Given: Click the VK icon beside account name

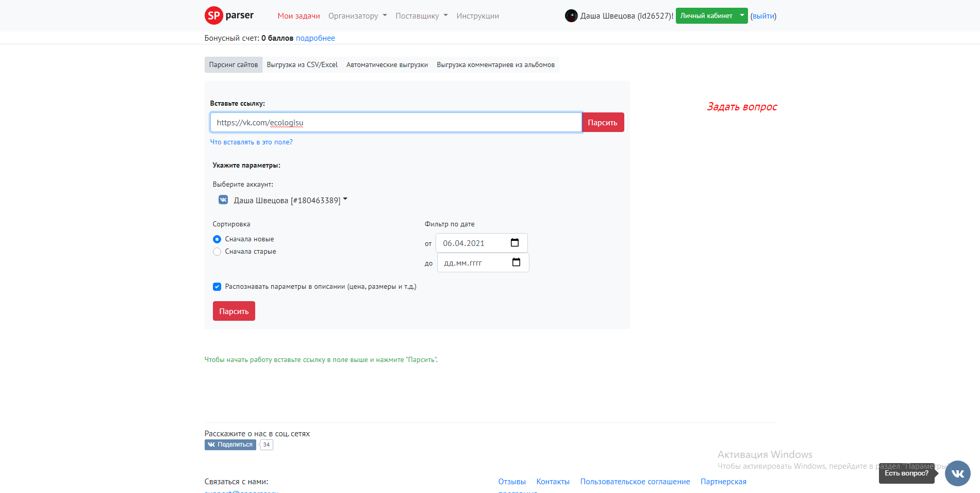Looking at the screenshot, I should point(223,200).
